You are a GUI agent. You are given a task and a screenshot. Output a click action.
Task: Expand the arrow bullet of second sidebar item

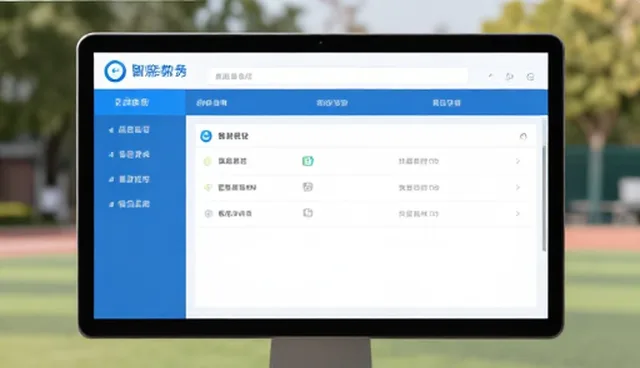[111, 155]
